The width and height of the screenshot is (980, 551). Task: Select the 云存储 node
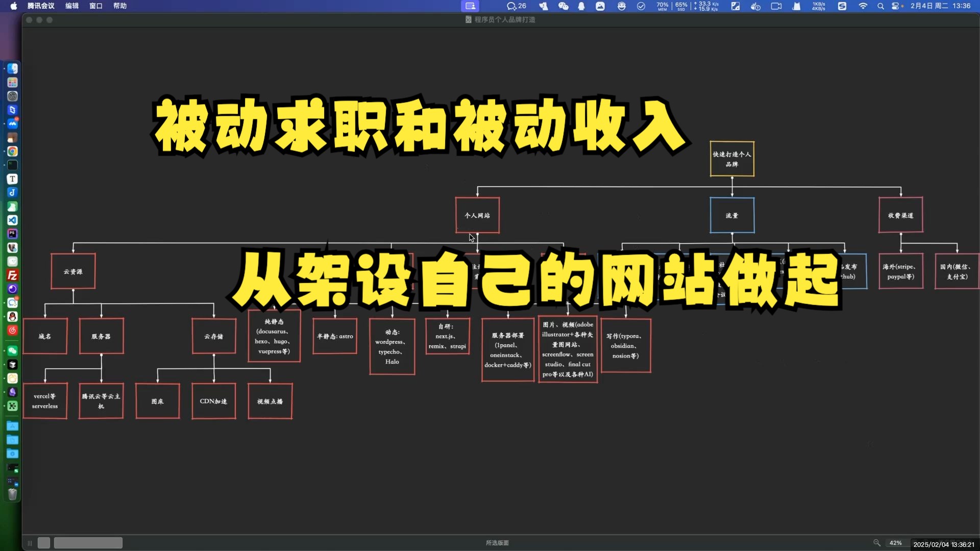coord(214,336)
